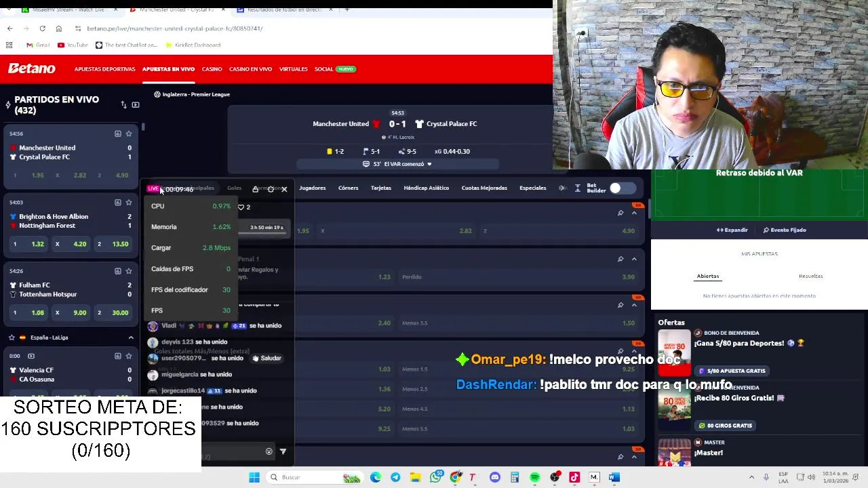Viewport: 868px width, 488px height.
Task: Open Discord from the taskbar
Action: click(495, 477)
